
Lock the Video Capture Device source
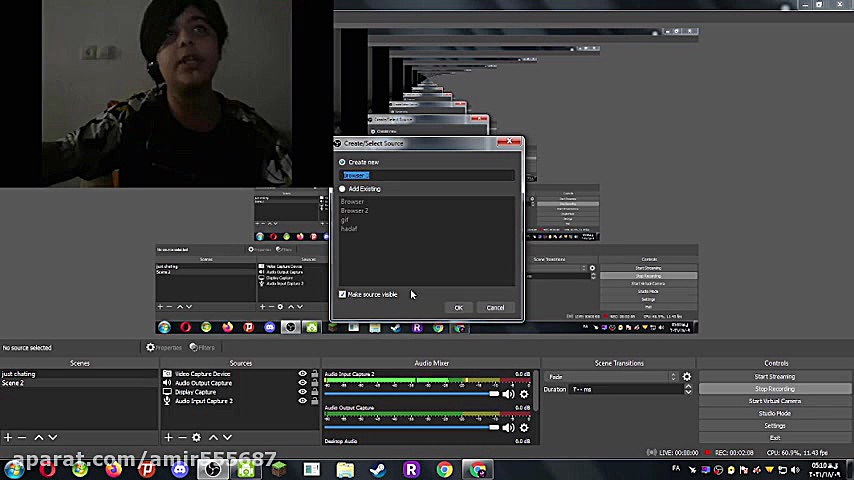314,374
